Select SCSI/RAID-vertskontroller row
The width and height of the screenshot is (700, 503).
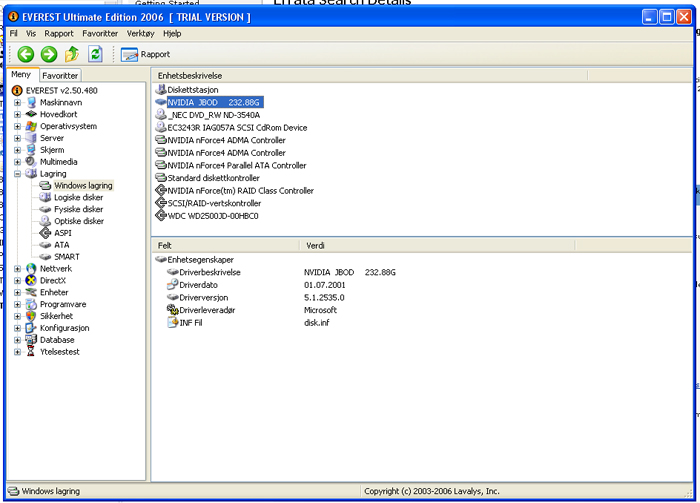tap(214, 203)
